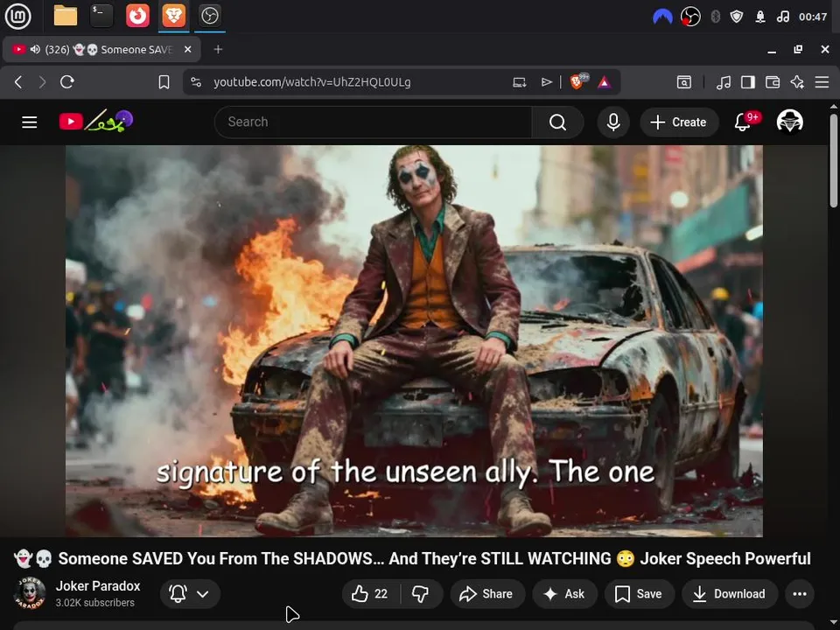
Task: Click the Ask button
Action: 564,593
